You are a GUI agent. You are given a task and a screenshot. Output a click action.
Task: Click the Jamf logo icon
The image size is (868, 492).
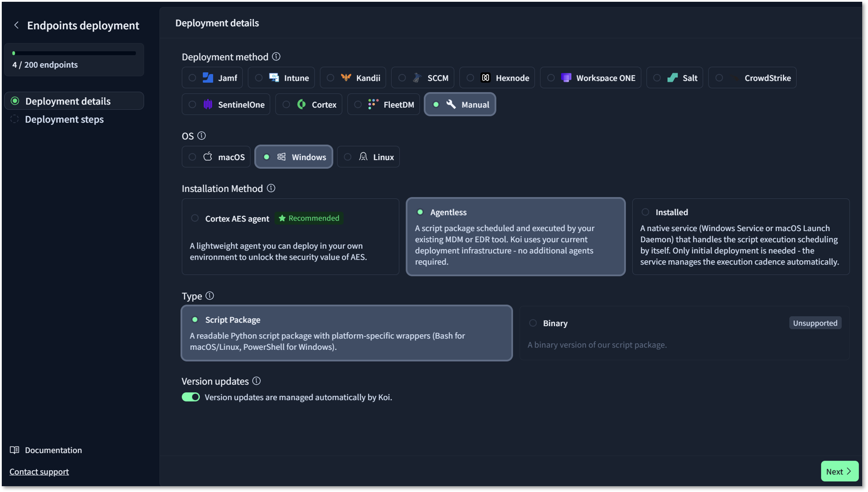[208, 78]
